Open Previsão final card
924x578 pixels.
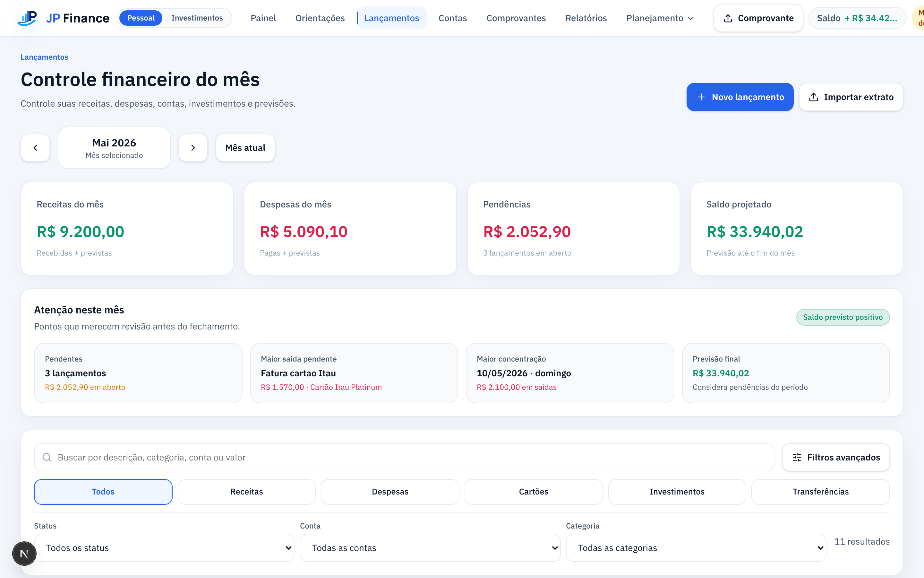[786, 373]
